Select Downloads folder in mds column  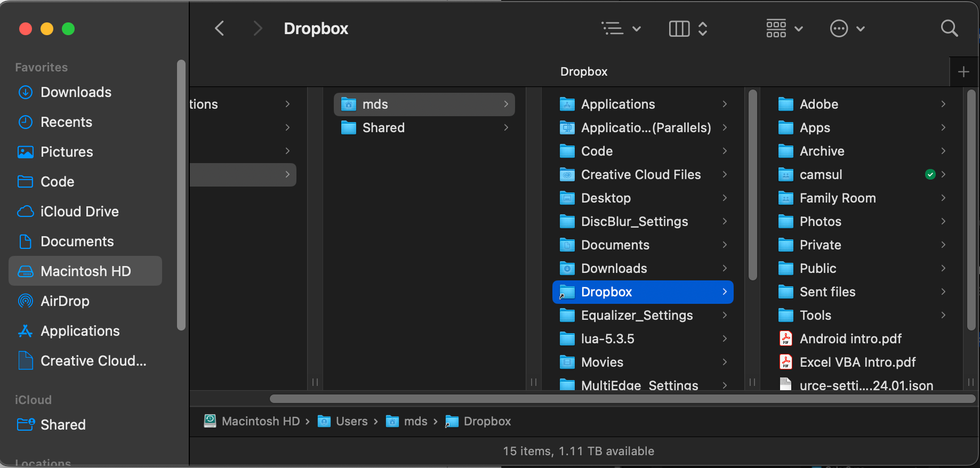point(643,269)
